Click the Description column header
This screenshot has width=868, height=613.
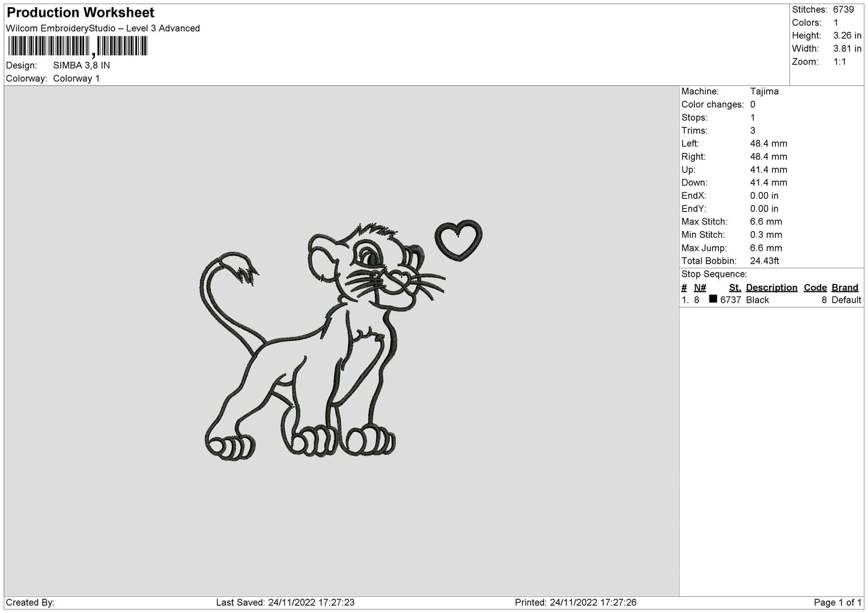771,288
